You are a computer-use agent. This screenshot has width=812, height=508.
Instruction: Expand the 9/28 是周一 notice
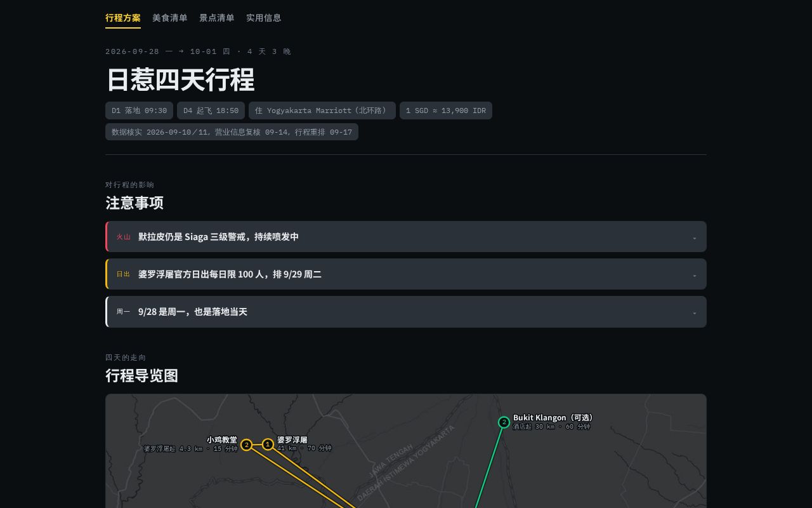(x=406, y=311)
